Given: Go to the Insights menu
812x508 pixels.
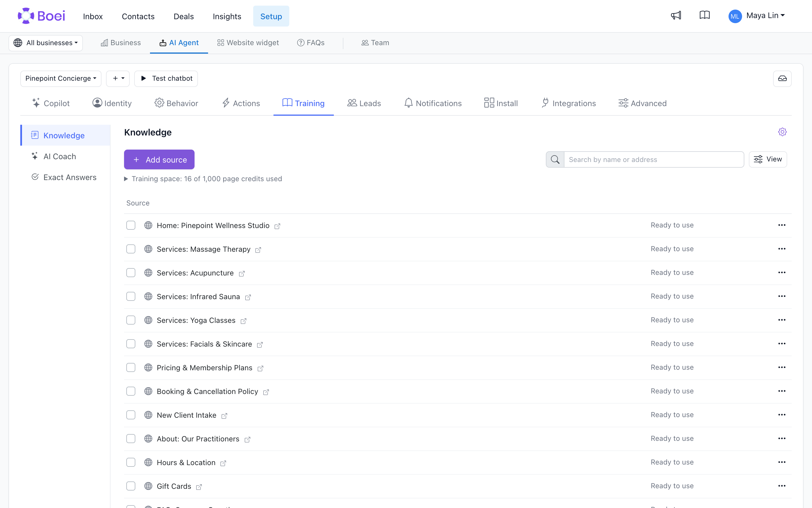Looking at the screenshot, I should 227,16.
